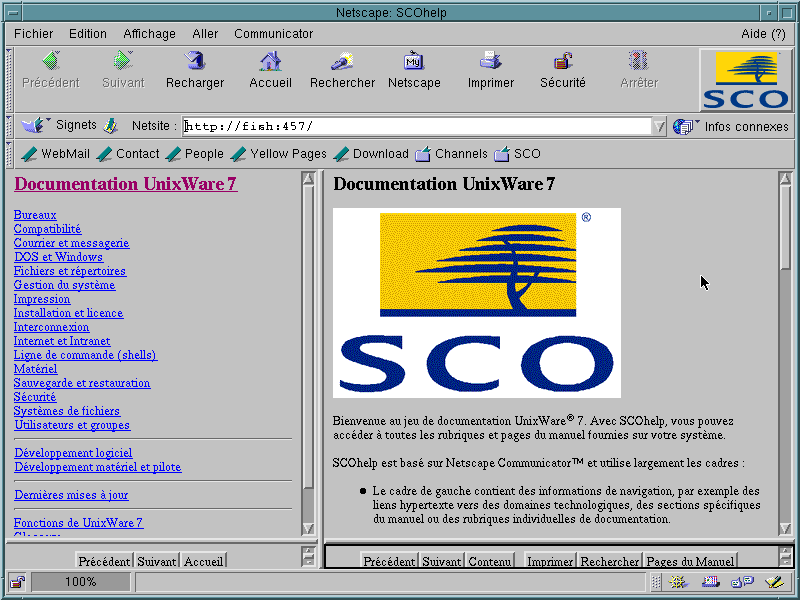Stop loading with the Arrêter icon
800x600 pixels.
tap(639, 61)
